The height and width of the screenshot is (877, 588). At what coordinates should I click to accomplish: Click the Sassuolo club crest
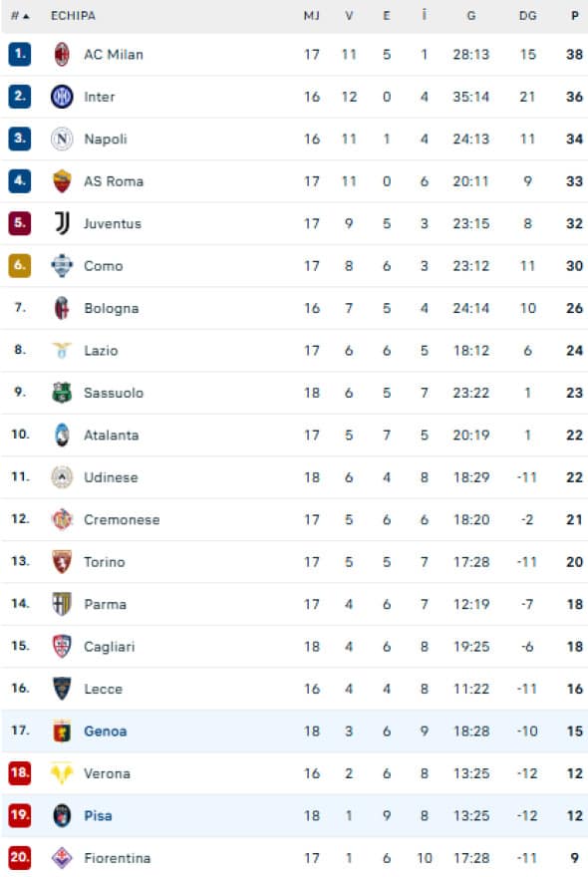(64, 393)
